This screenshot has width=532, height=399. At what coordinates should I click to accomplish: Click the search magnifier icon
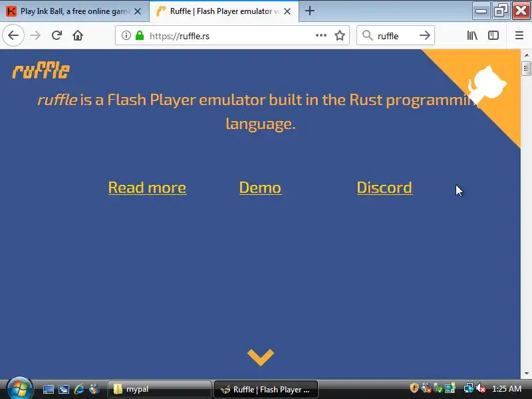[x=367, y=35]
